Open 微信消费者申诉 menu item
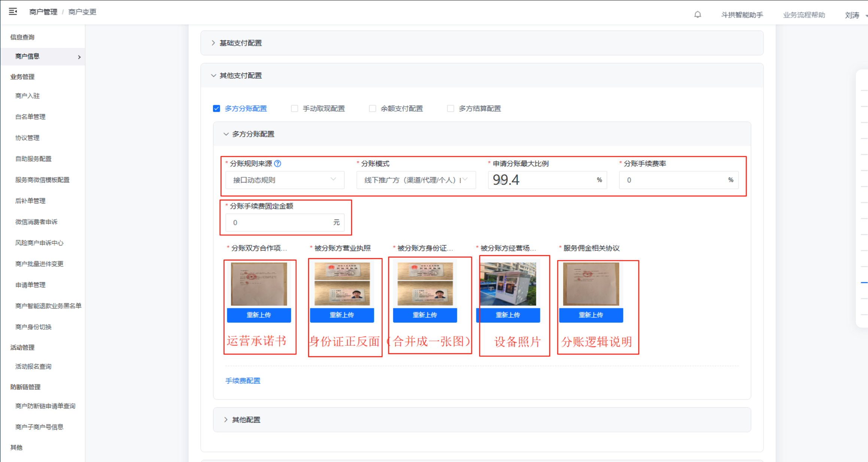868x462 pixels. [36, 222]
